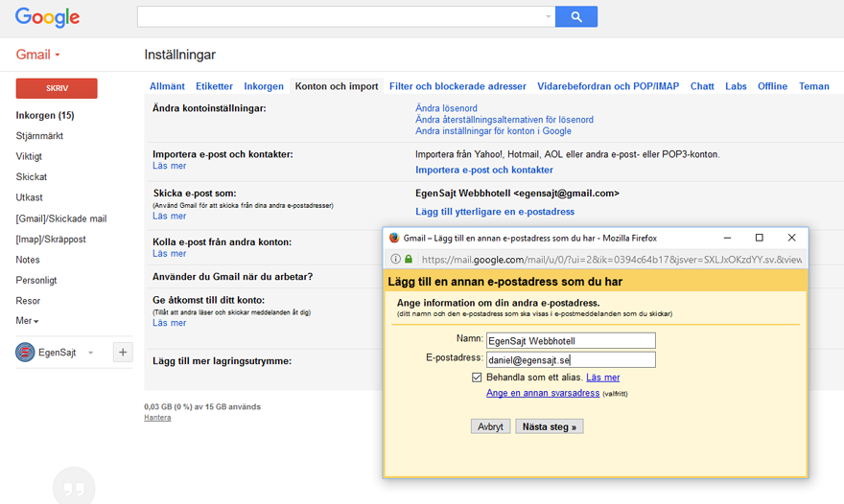This screenshot has width=844, height=504.
Task: Maximize the Firefox popup window
Action: point(759,238)
